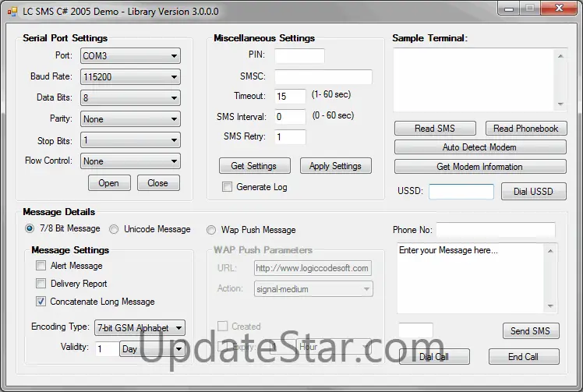Open the Stop Bits dropdown

tap(130, 140)
